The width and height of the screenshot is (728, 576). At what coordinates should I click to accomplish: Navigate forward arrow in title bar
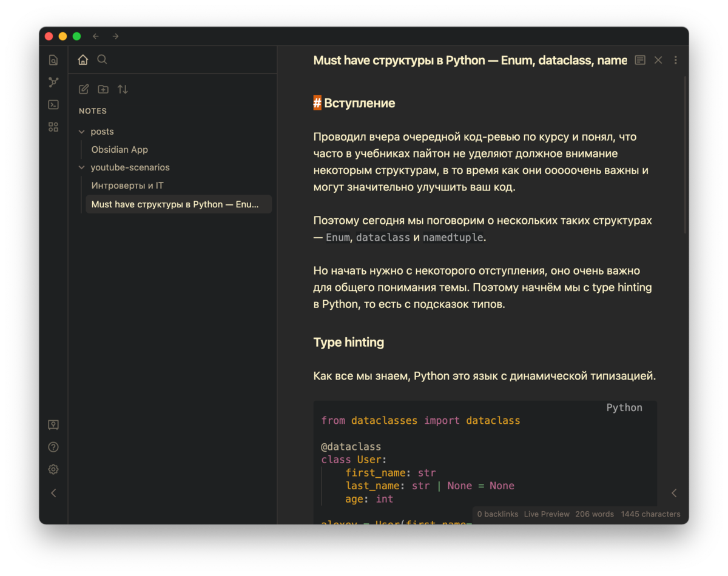115,36
